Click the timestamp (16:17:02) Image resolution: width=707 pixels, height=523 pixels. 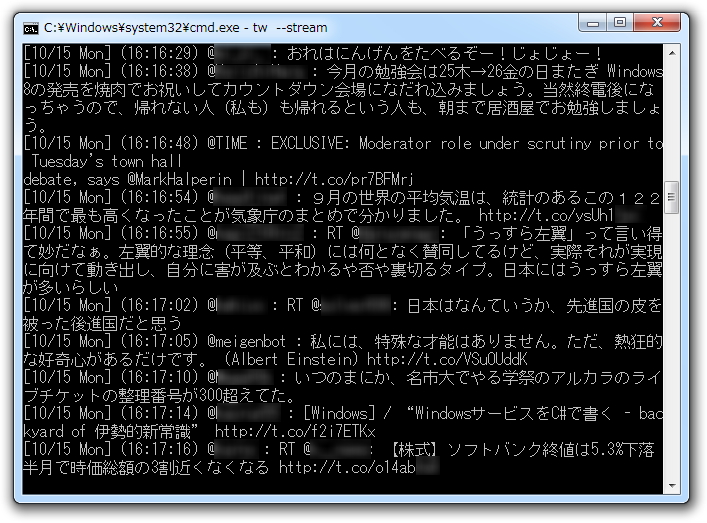pos(159,305)
